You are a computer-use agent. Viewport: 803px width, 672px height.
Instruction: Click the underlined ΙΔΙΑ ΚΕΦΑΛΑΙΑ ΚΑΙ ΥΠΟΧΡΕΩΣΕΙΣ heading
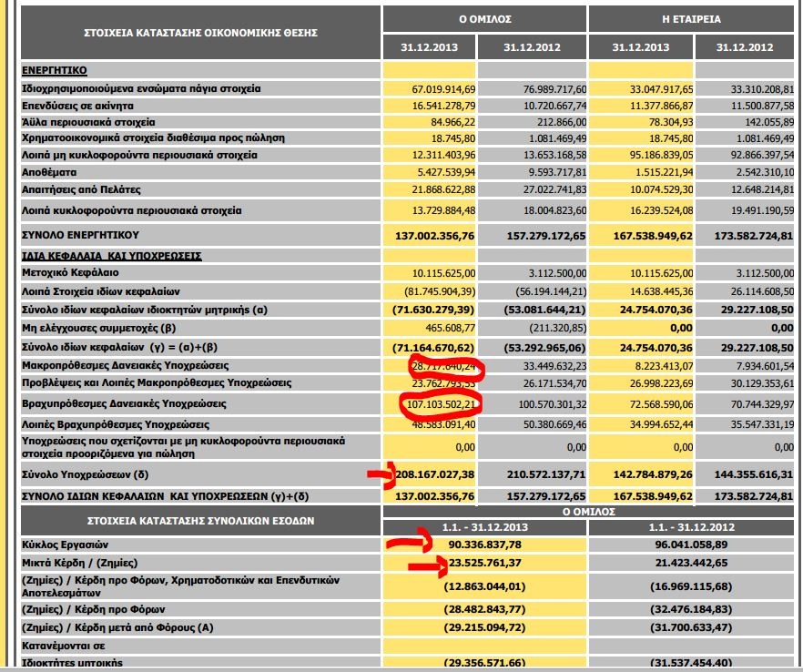111,256
